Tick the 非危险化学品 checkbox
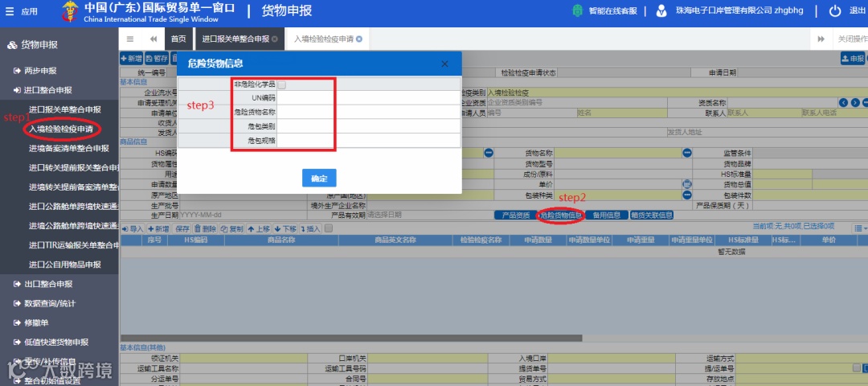Viewport: 868px width, 386px height. pyautogui.click(x=282, y=84)
